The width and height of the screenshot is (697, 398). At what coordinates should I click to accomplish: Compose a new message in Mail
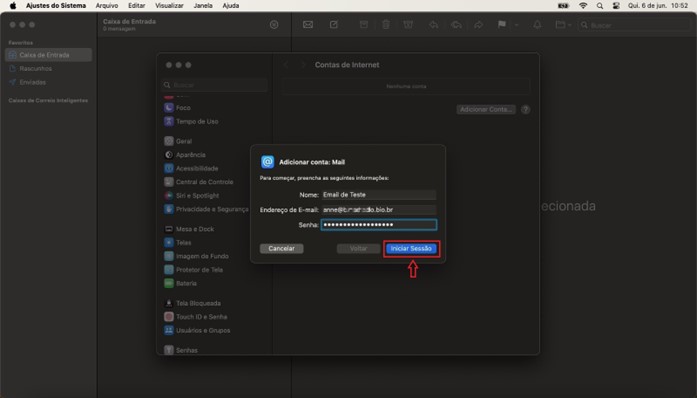pyautogui.click(x=334, y=25)
